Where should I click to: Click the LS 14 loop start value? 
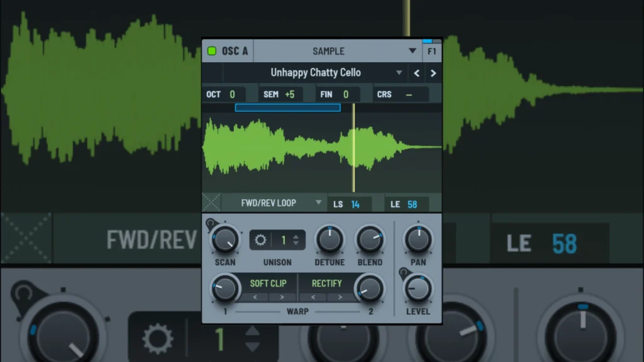pos(350,204)
